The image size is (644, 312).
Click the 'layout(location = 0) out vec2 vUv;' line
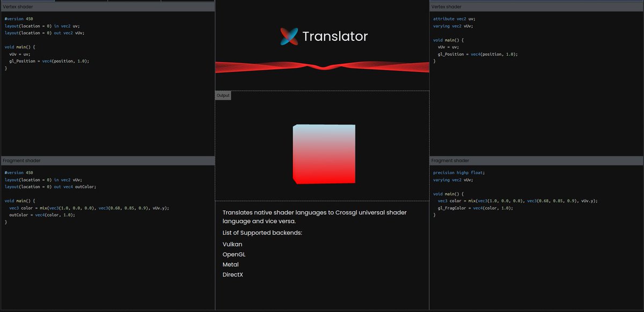click(x=45, y=33)
